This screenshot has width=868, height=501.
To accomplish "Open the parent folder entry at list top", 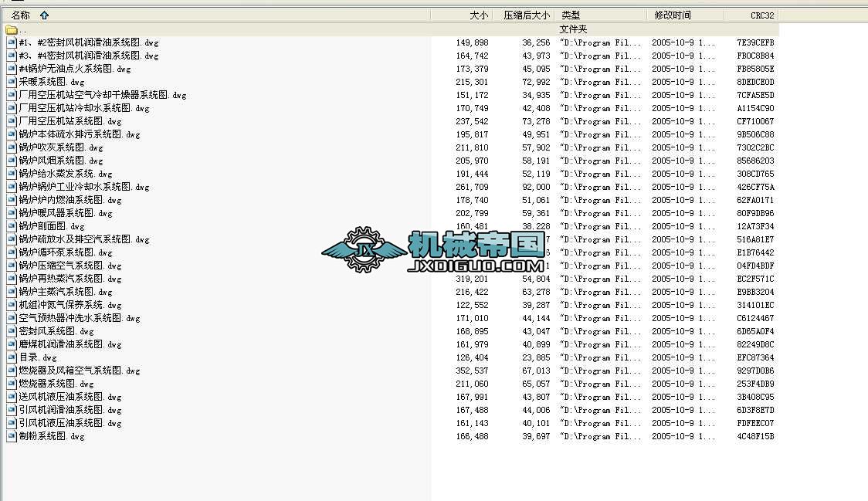I will (x=23, y=29).
